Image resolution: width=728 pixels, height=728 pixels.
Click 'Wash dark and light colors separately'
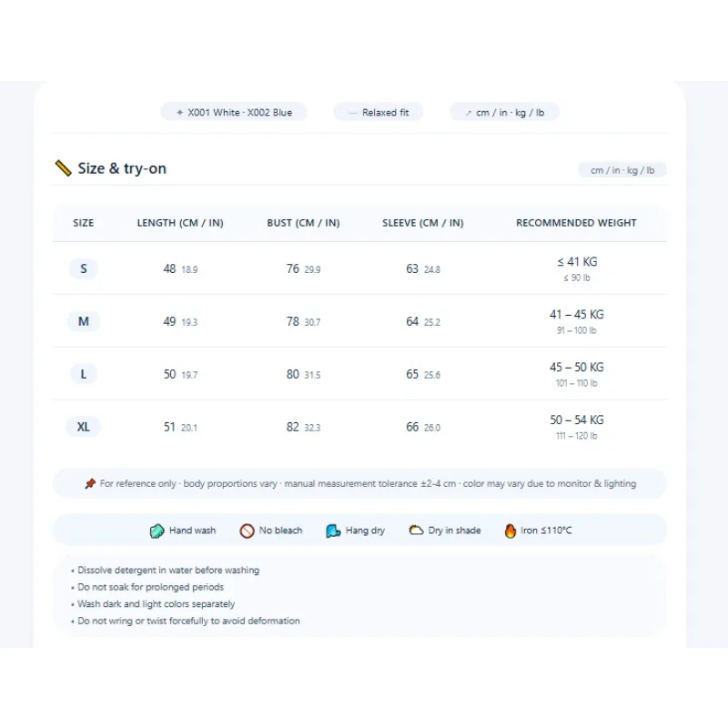pyautogui.click(x=156, y=604)
